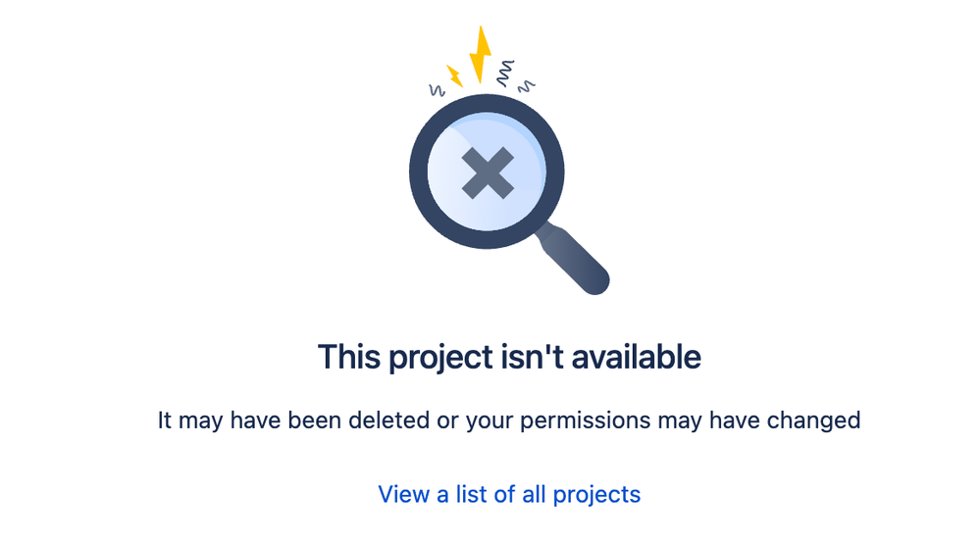Click the word project in the heading

click(x=441, y=359)
